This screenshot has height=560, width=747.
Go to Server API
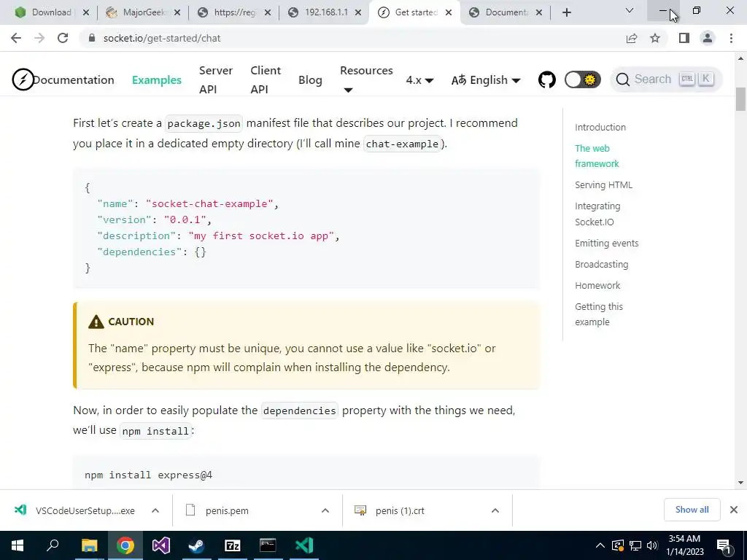coord(216,80)
